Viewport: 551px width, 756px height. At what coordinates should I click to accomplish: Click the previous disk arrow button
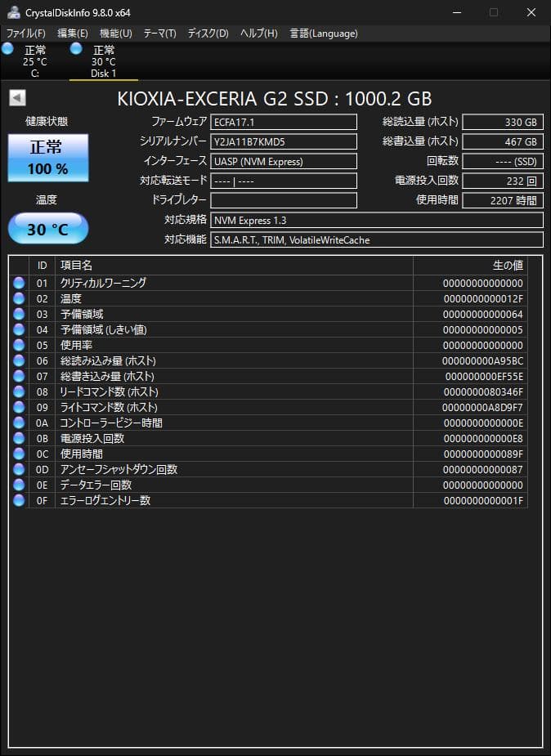point(17,98)
